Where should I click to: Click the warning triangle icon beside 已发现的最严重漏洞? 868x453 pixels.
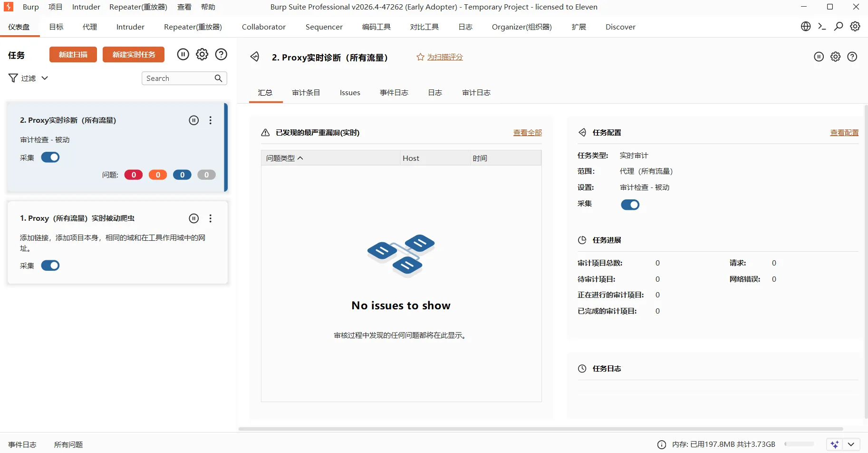(265, 133)
